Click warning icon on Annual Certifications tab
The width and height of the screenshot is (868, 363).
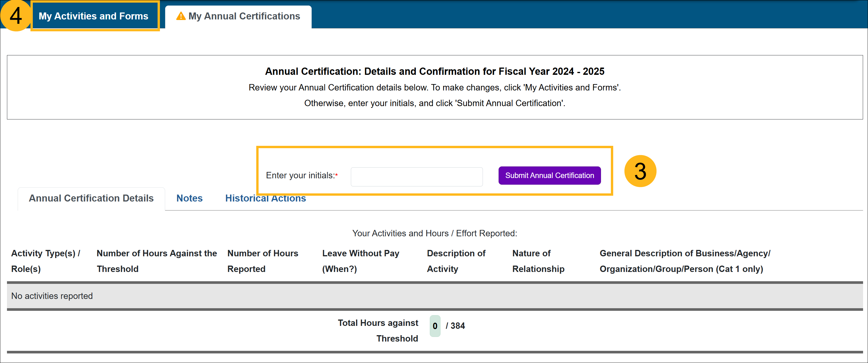[181, 16]
